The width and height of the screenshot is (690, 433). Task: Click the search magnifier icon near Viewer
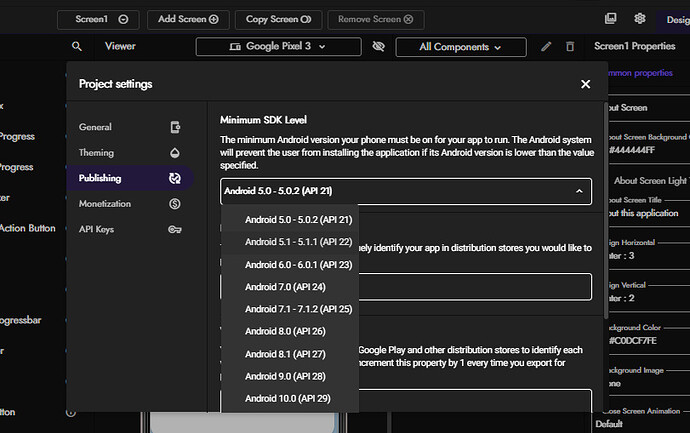click(x=77, y=46)
